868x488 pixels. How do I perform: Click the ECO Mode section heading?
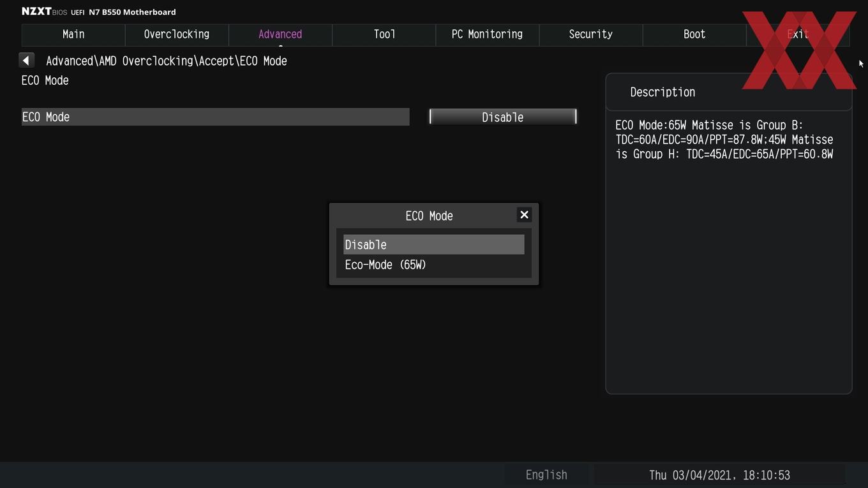pyautogui.click(x=45, y=80)
